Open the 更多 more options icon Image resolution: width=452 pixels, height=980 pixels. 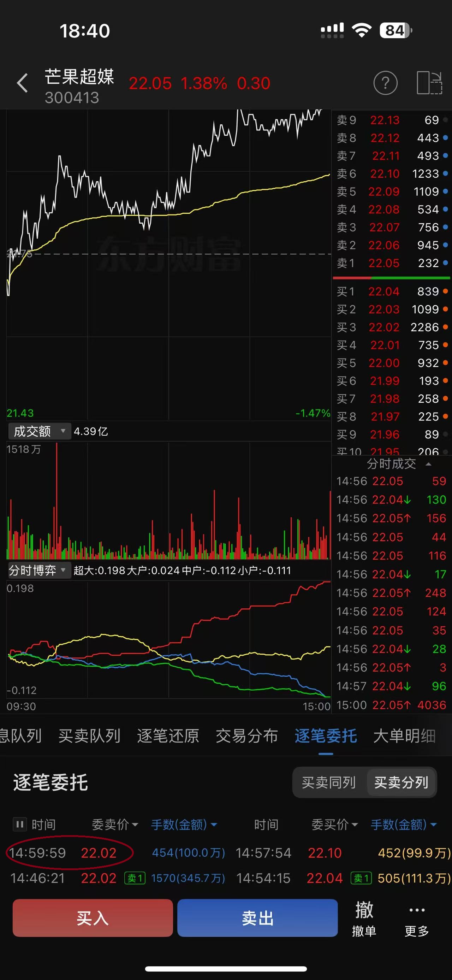pos(417,919)
